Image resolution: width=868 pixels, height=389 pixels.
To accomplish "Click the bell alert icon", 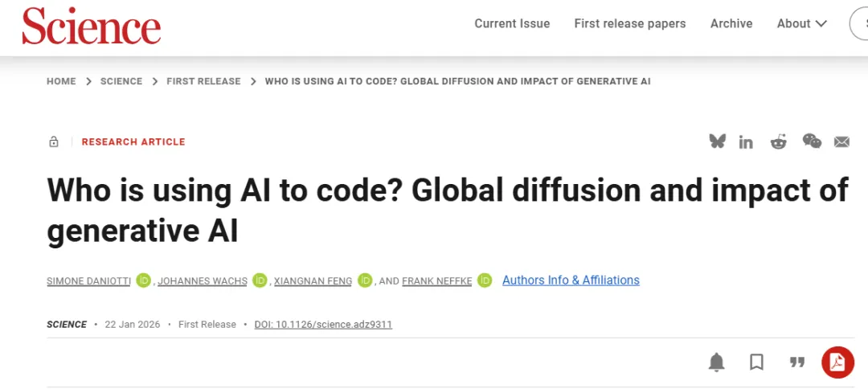I will tap(716, 362).
